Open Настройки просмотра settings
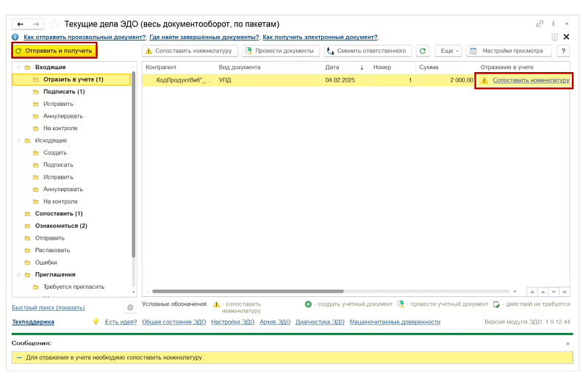Image resolution: width=588 pixels, height=372 pixels. (x=509, y=51)
